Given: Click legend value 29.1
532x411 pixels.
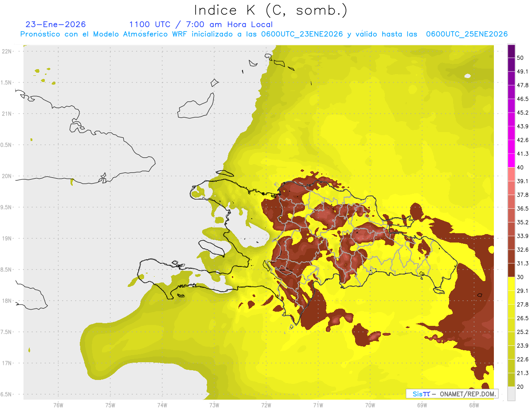Looking at the screenshot, I should point(523,290).
